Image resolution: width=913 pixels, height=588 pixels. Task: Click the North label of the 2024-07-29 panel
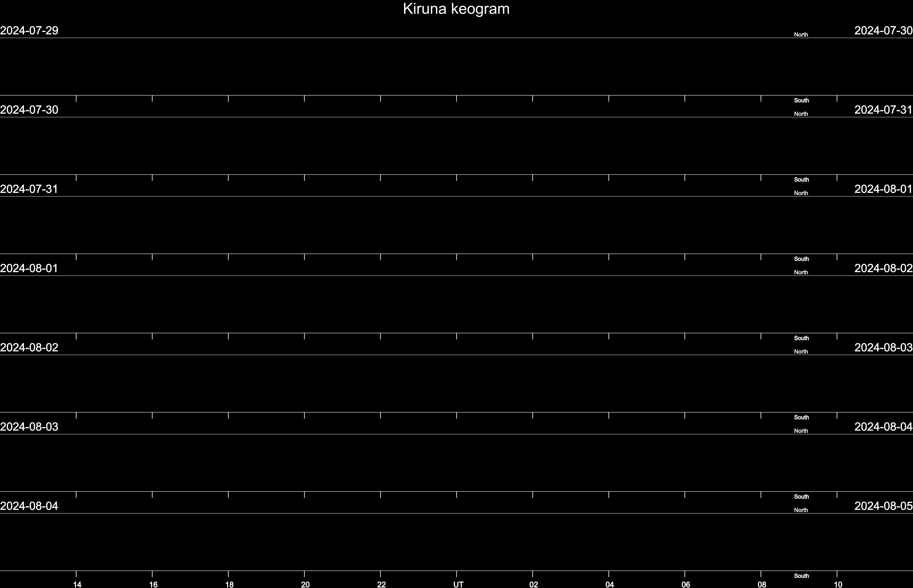(x=801, y=35)
